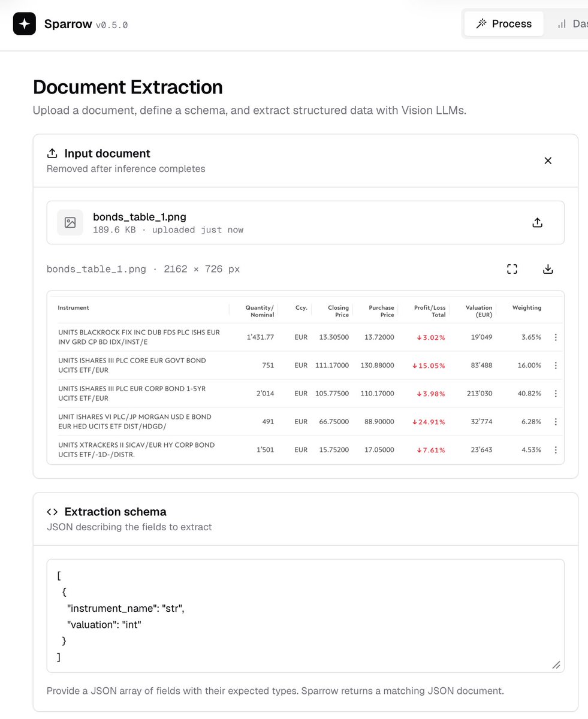
Task: Click the 1'431.77 quantity cell
Action: coord(260,337)
